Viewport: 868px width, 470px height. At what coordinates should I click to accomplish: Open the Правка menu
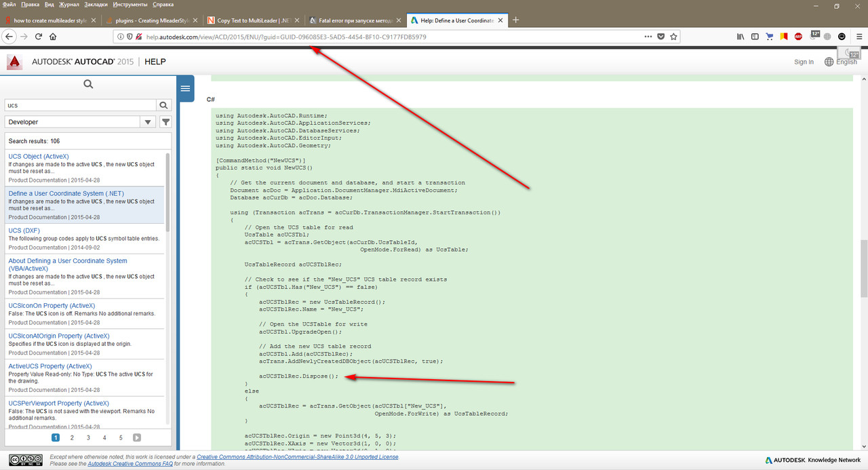(x=31, y=5)
